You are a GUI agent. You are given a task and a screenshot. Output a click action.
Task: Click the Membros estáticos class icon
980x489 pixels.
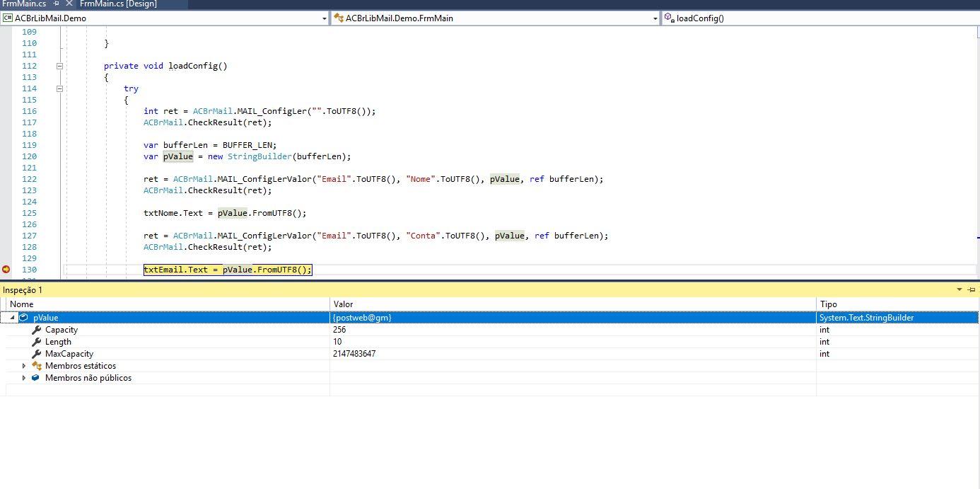coord(36,366)
